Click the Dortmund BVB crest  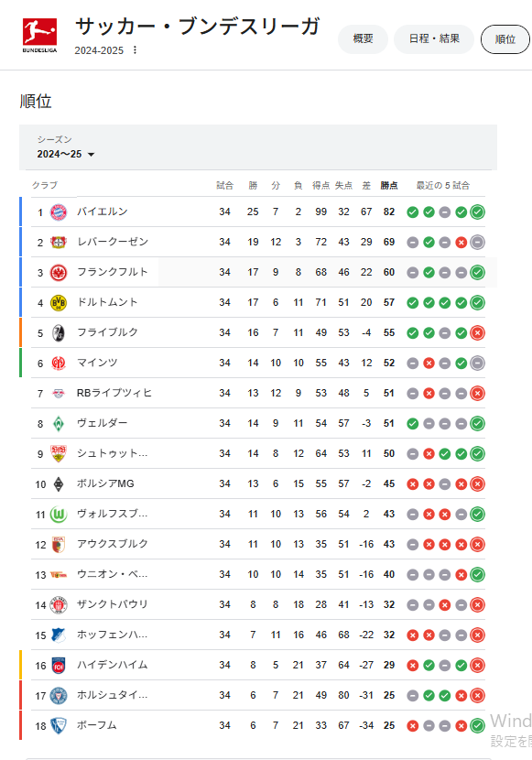[59, 303]
